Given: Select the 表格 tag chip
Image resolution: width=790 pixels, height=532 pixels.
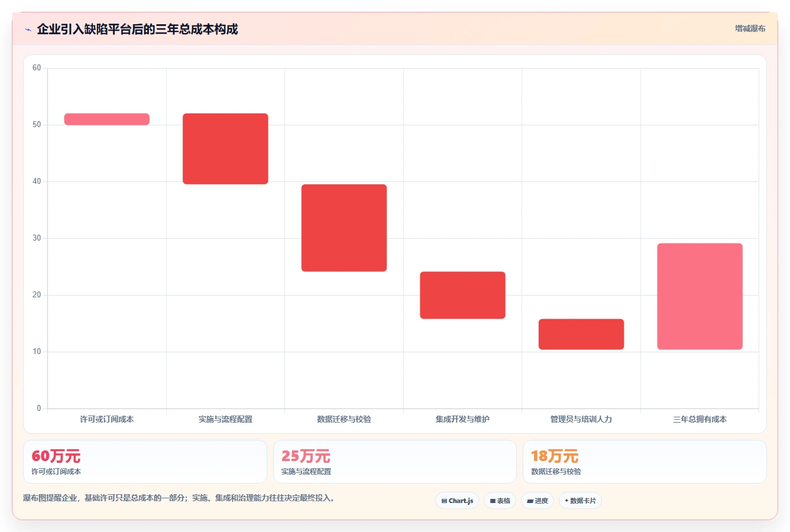Looking at the screenshot, I should point(500,501).
